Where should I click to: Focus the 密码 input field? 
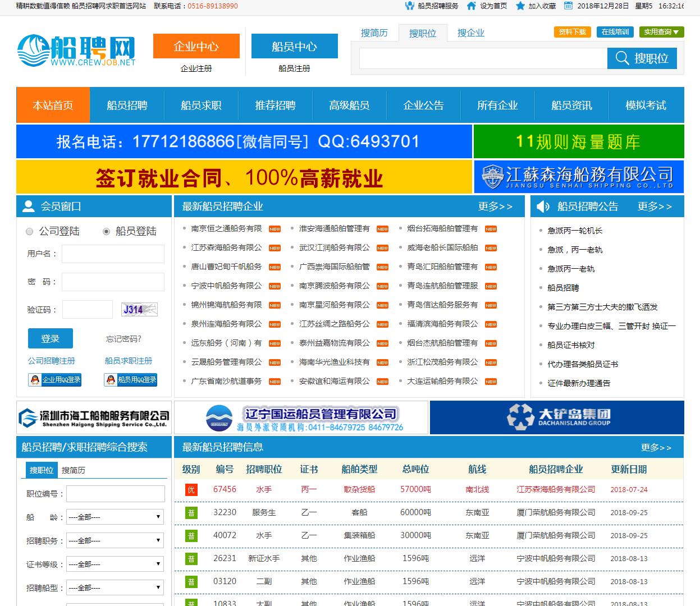click(113, 282)
